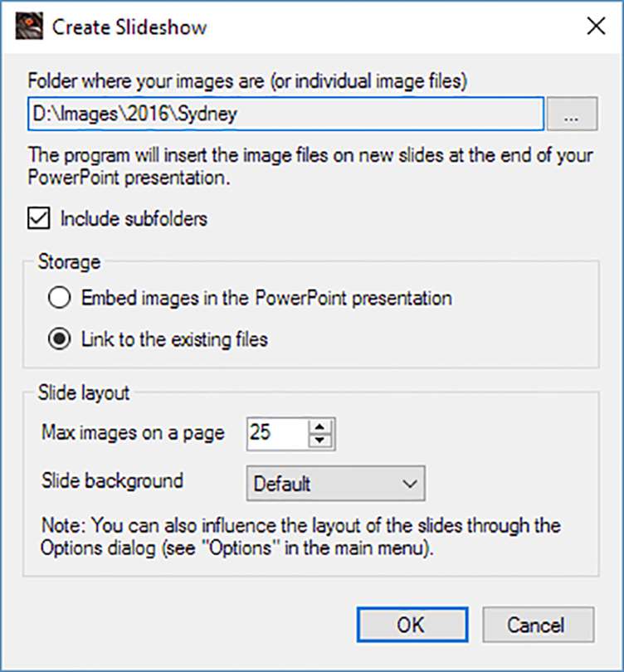Open folder browser with the ellipsis button

coord(572,115)
